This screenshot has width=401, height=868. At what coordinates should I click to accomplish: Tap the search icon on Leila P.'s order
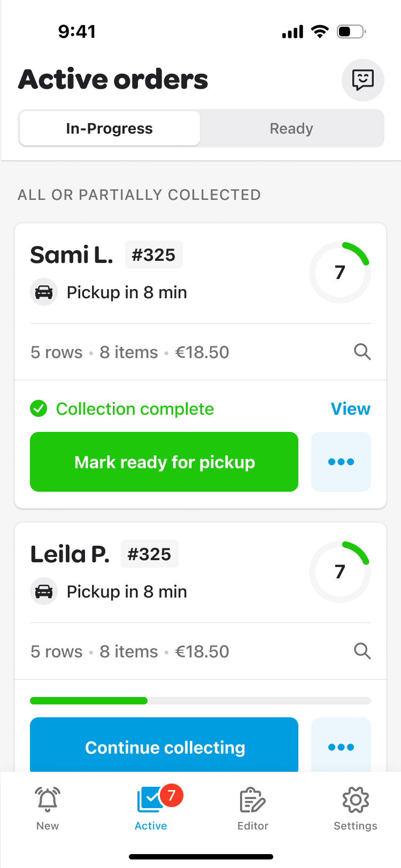tap(362, 651)
